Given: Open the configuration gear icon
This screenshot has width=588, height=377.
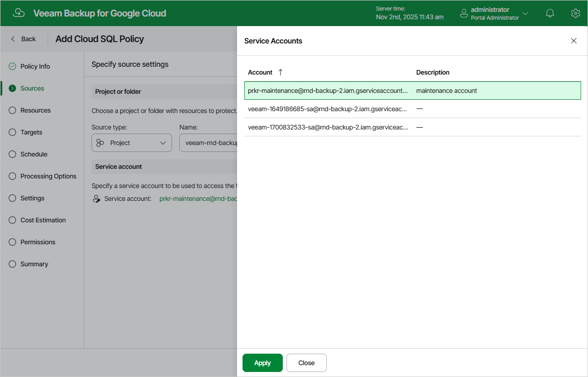Looking at the screenshot, I should [576, 13].
